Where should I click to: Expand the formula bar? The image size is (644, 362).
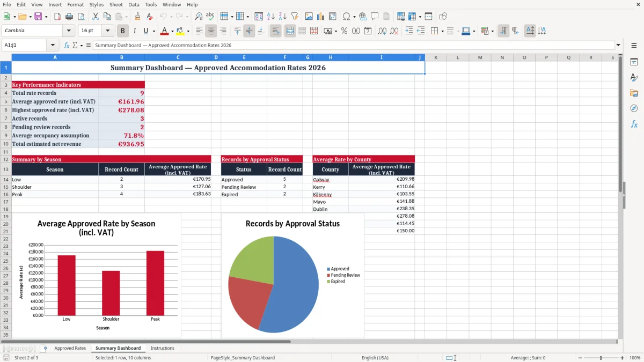coord(618,45)
